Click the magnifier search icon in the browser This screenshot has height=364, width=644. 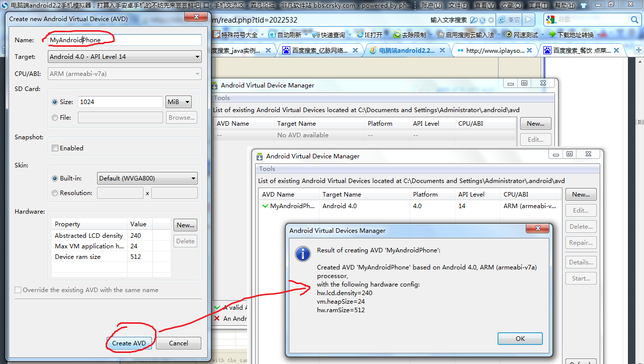click(634, 20)
